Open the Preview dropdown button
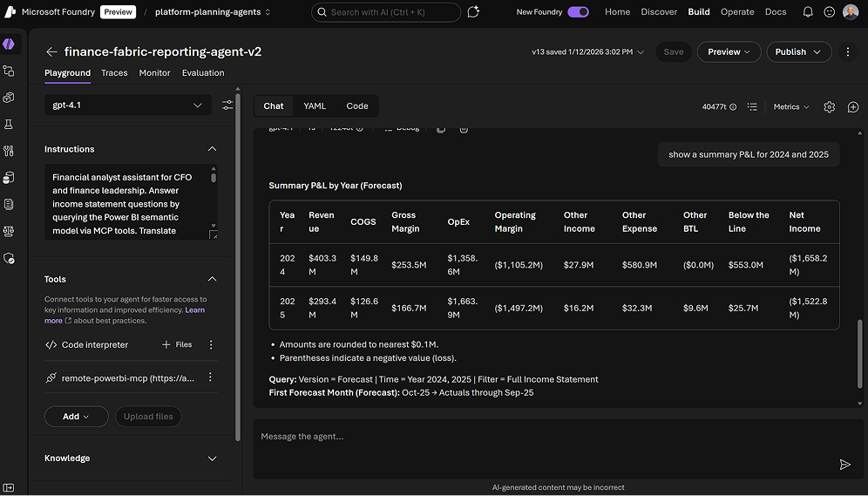868x496 pixels. tap(729, 51)
